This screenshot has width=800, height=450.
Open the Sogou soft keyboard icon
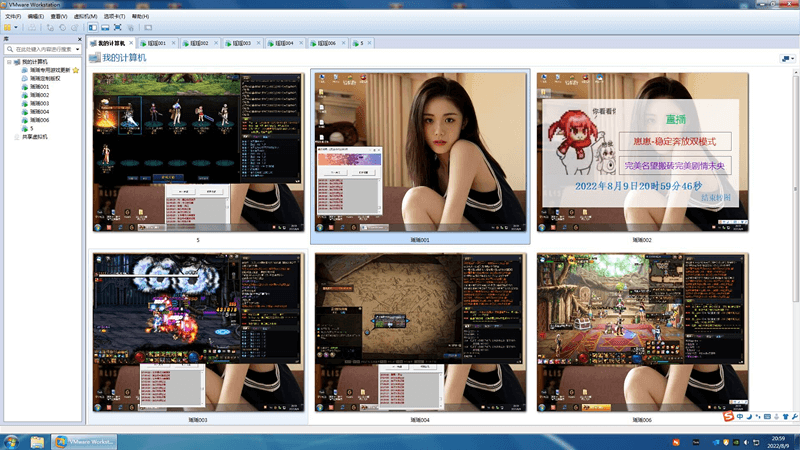click(x=767, y=417)
